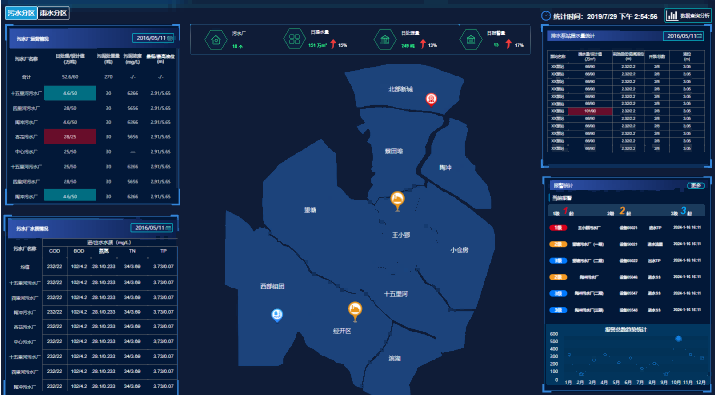Click the hexagon four-squares icon
The width and height of the screenshot is (715, 395).
pyautogui.click(x=295, y=39)
